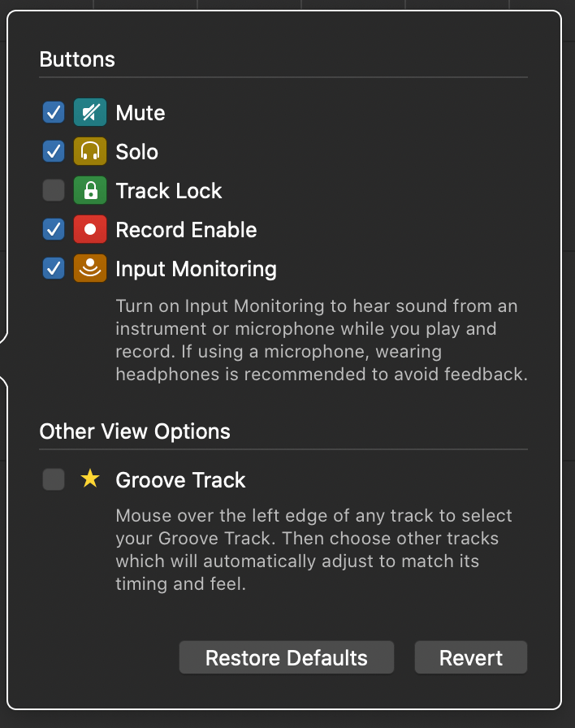The height and width of the screenshot is (728, 575).
Task: Click the Track Lock text label
Action: coord(169,191)
